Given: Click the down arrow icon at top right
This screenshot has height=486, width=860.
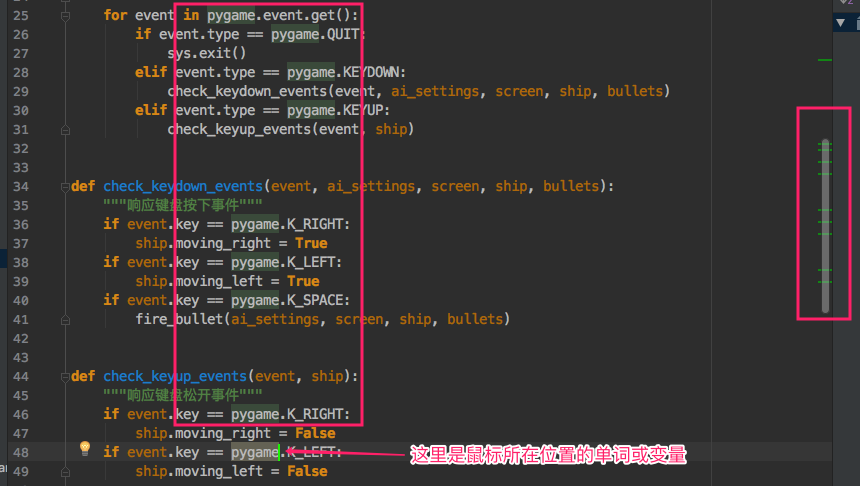Looking at the screenshot, I should (840, 23).
